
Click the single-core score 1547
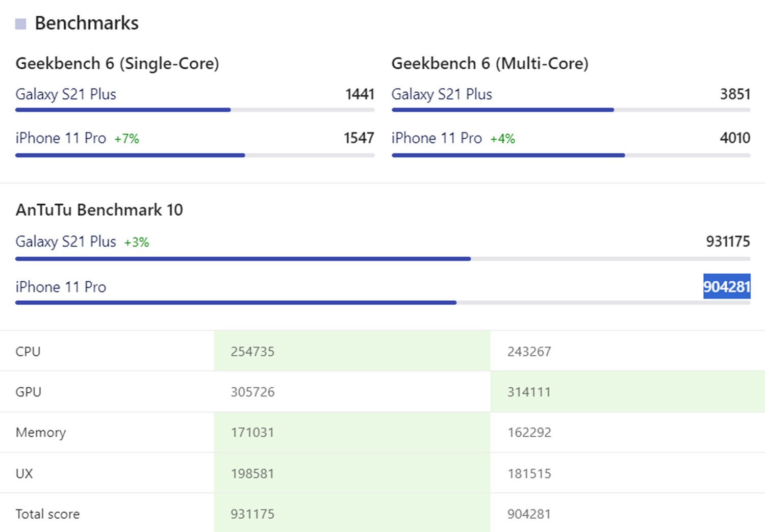359,138
